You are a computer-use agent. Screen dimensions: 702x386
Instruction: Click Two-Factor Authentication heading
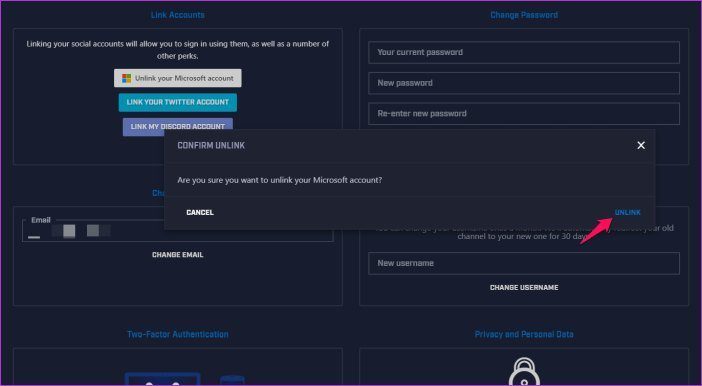[178, 334]
